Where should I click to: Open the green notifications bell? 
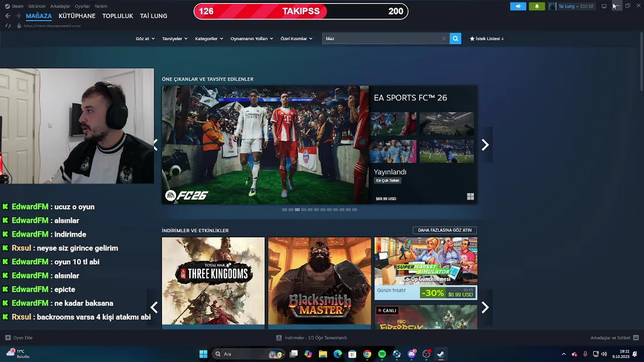536,6
